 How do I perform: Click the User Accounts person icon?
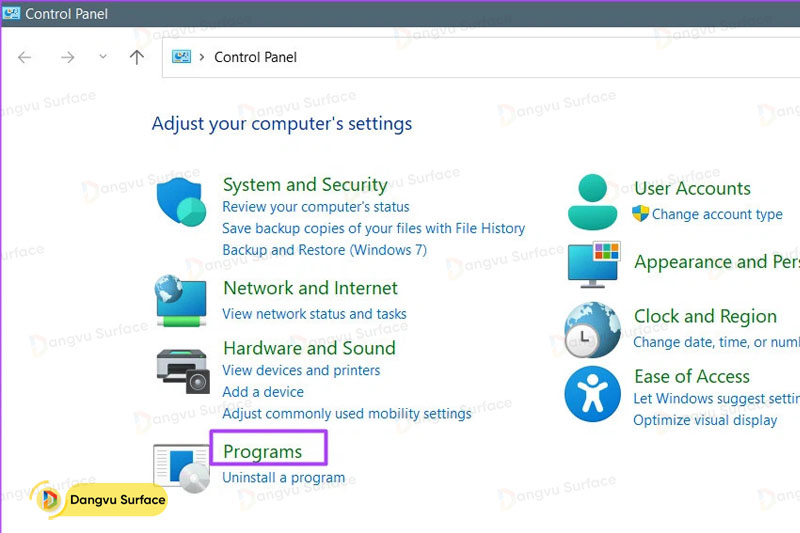pos(592,202)
